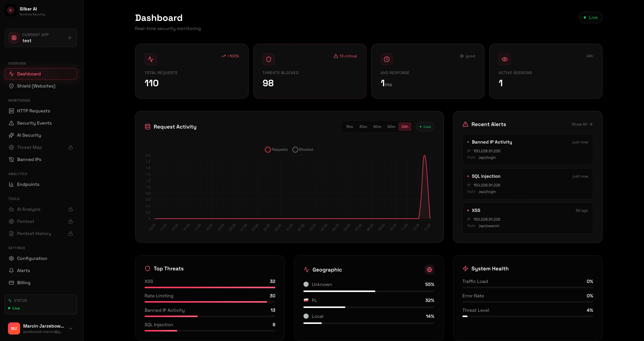Open the Banned IP Activity alert
644x341 pixels.
pos(527,150)
